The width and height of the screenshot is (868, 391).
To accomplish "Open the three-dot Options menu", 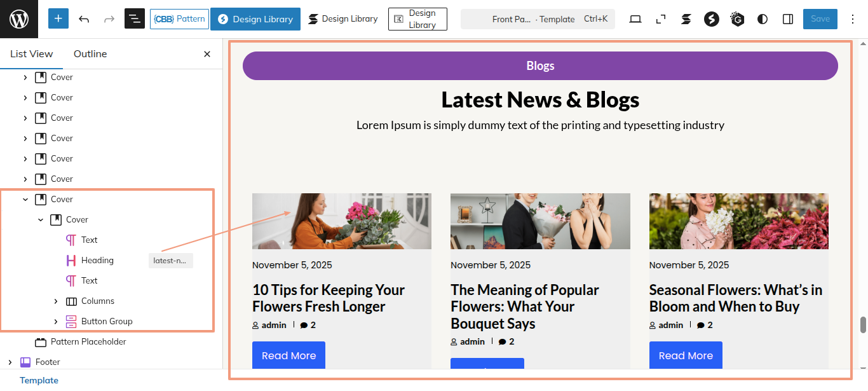I will [x=853, y=19].
